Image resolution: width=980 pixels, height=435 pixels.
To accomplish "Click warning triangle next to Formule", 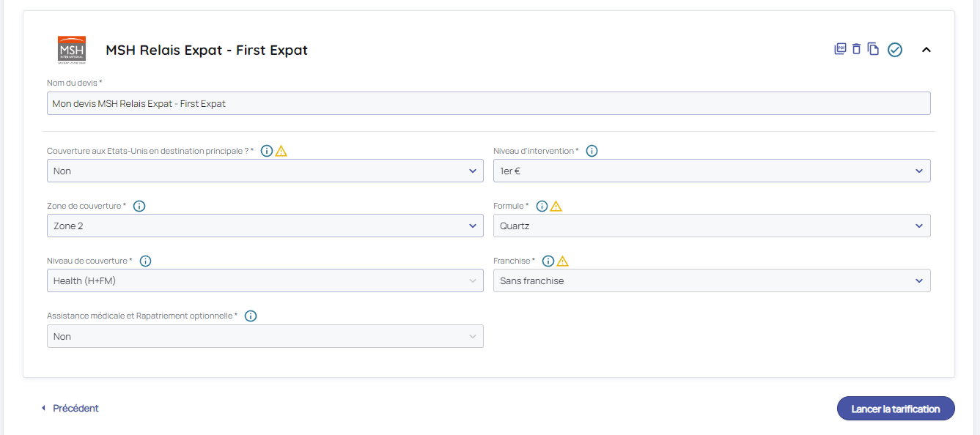I will [x=556, y=206].
